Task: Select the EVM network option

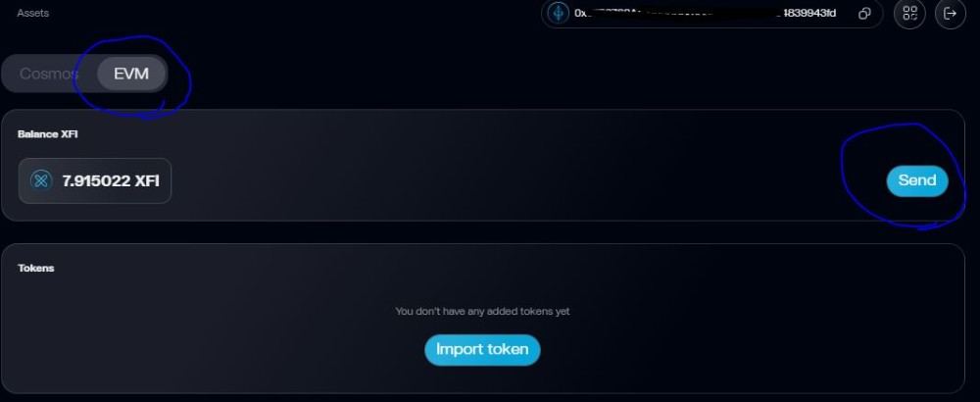Action: click(131, 74)
